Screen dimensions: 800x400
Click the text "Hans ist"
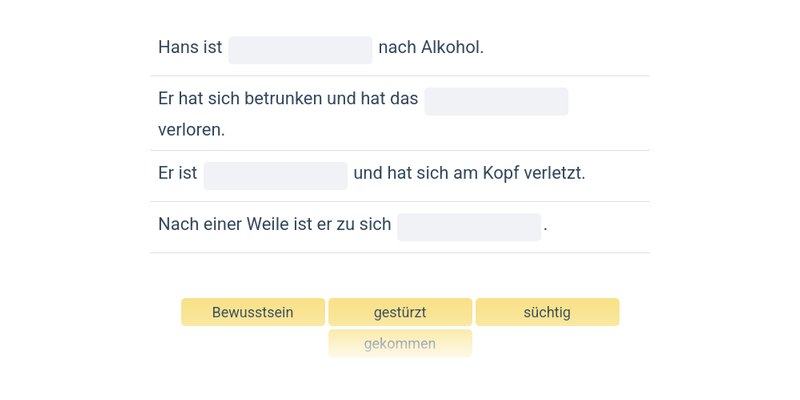pyautogui.click(x=190, y=48)
